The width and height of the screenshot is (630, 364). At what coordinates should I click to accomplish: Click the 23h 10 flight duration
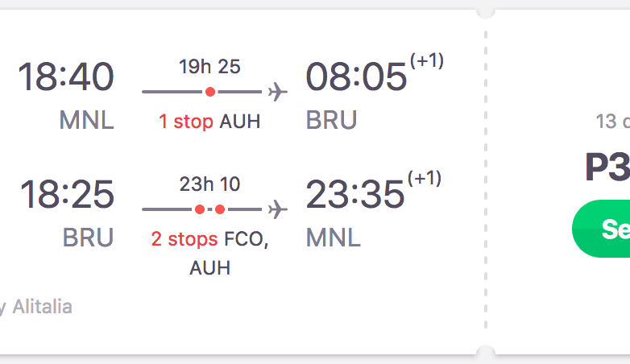pyautogui.click(x=209, y=184)
